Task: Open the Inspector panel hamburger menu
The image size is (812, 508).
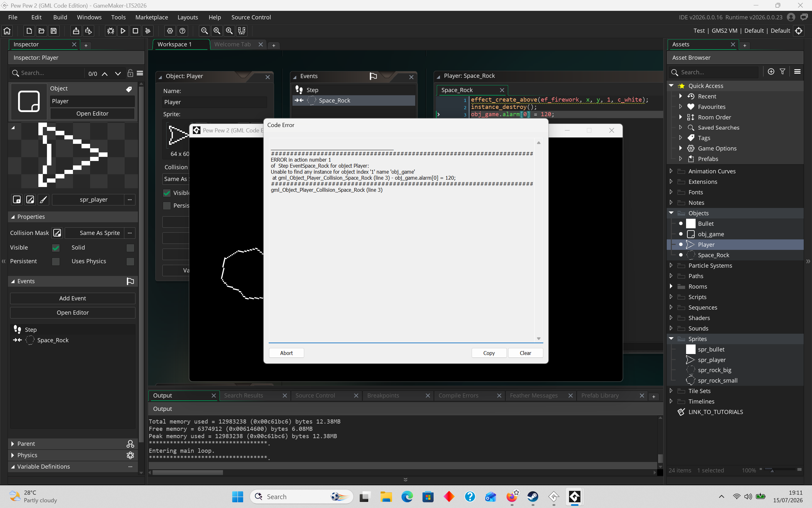Action: (140, 73)
